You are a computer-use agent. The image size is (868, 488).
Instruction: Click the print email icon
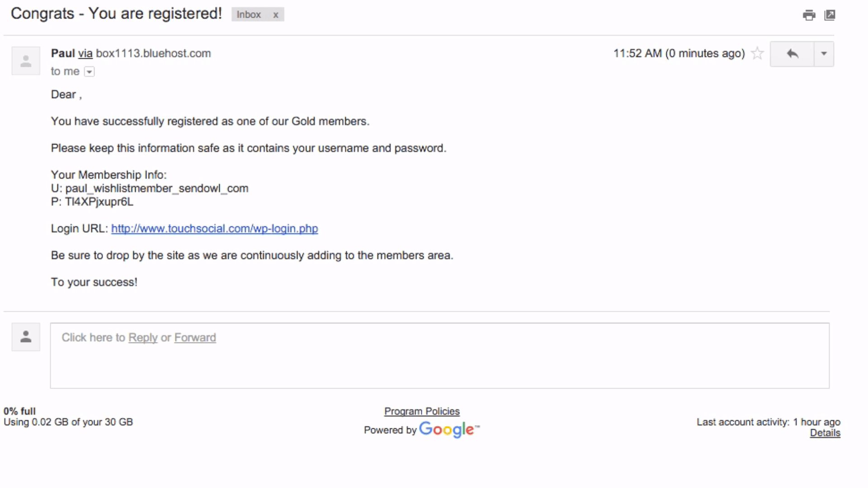(x=809, y=15)
